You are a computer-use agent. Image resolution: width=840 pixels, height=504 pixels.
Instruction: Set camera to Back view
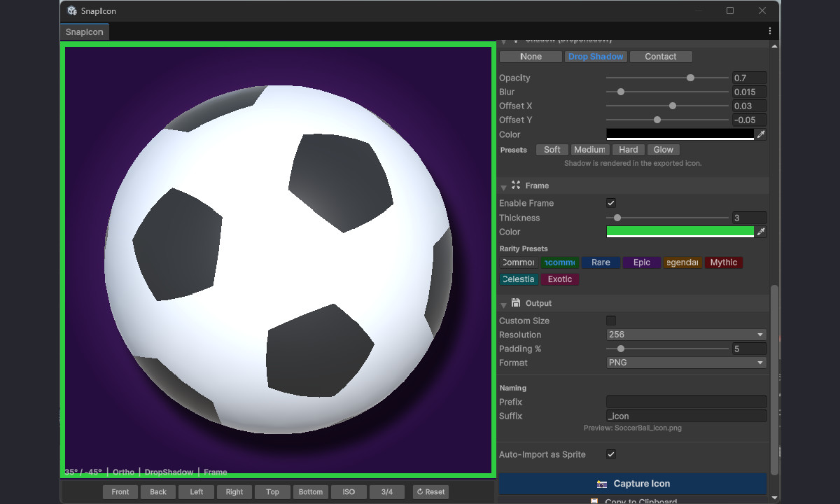pos(158,492)
